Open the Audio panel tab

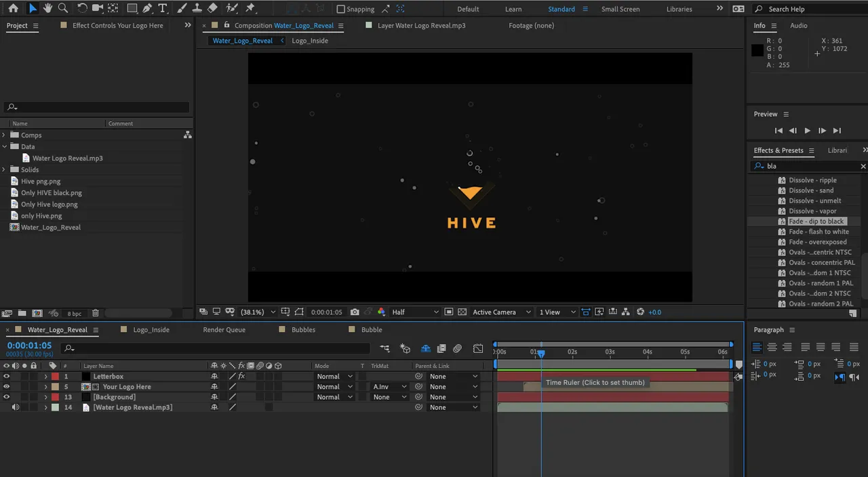pos(798,26)
